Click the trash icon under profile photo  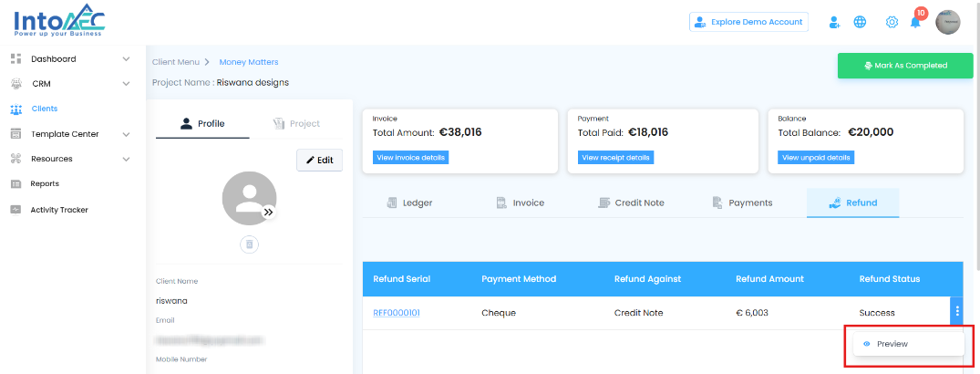(x=250, y=244)
